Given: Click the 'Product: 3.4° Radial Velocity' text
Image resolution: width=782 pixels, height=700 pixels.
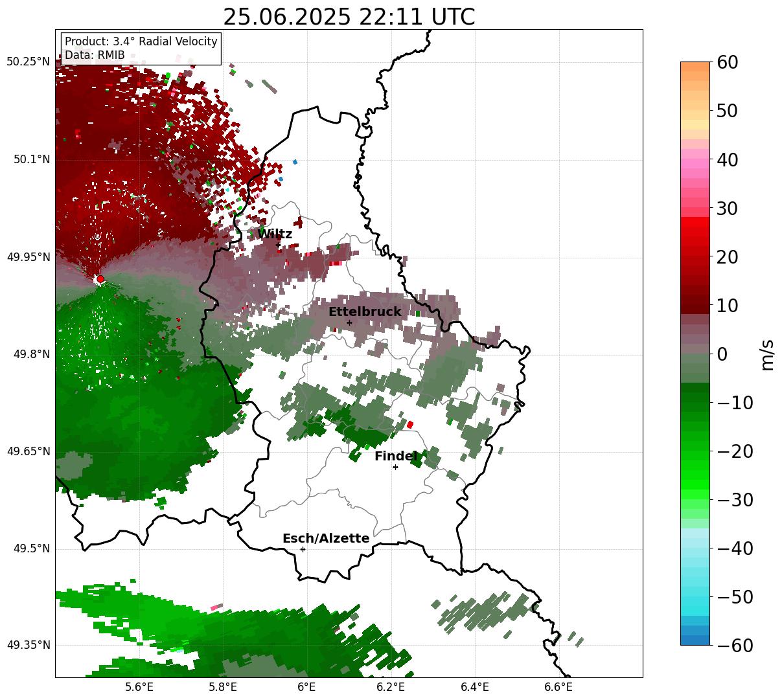Looking at the screenshot, I should [141, 41].
